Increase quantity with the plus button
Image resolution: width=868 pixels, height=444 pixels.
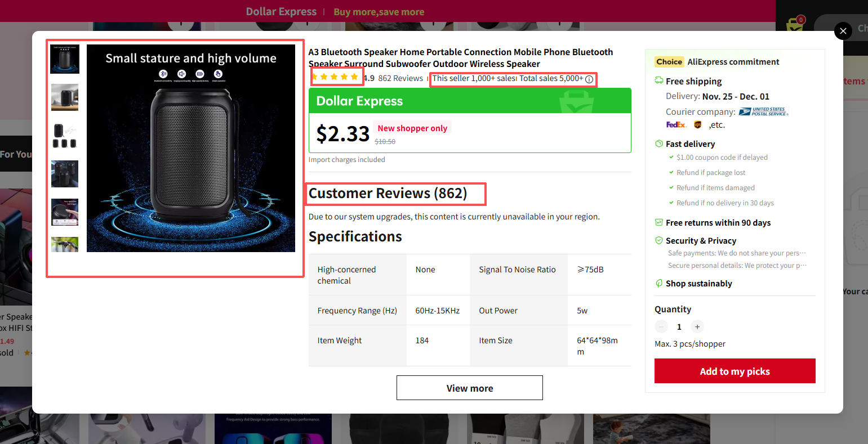coord(697,327)
